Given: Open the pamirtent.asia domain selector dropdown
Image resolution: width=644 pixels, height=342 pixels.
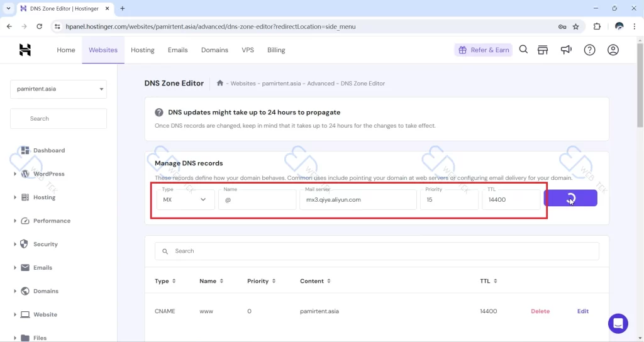Looking at the screenshot, I should click(x=58, y=89).
